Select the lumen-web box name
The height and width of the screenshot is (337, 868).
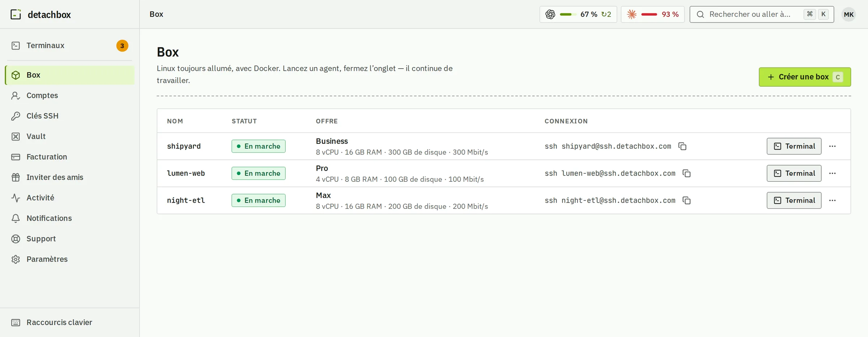[x=186, y=173]
